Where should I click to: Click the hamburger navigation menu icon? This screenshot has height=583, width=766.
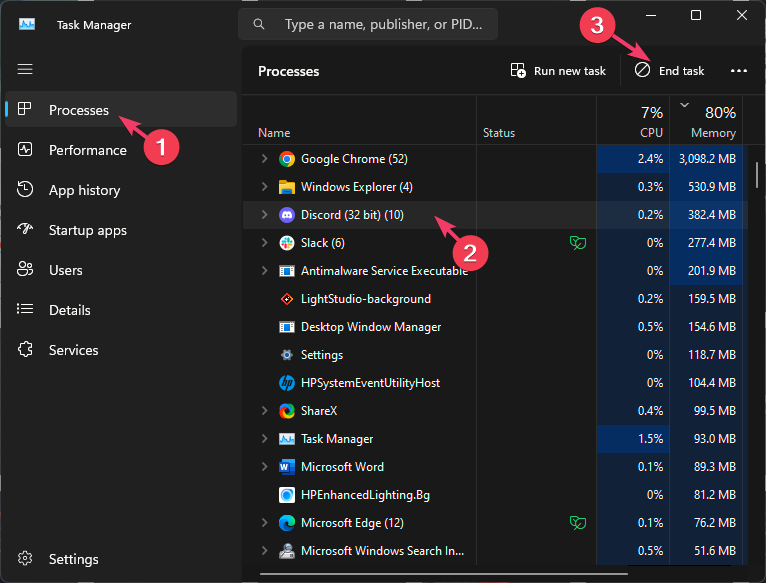pyautogui.click(x=25, y=69)
